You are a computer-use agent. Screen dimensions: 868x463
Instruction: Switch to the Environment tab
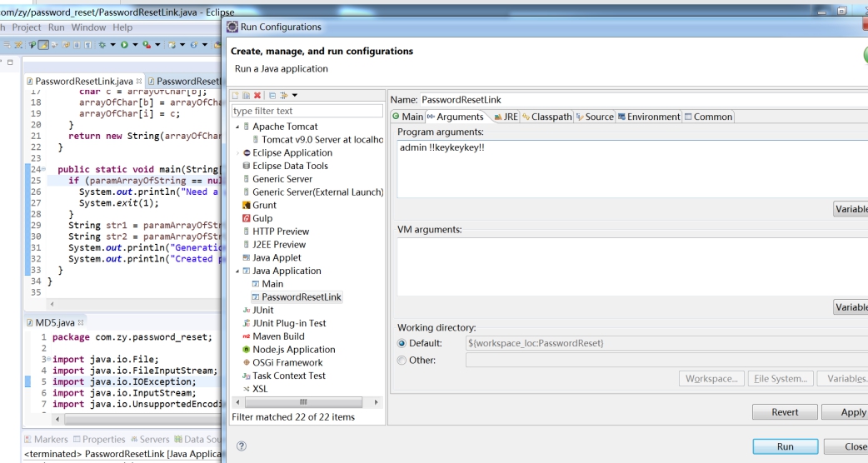[x=649, y=117]
